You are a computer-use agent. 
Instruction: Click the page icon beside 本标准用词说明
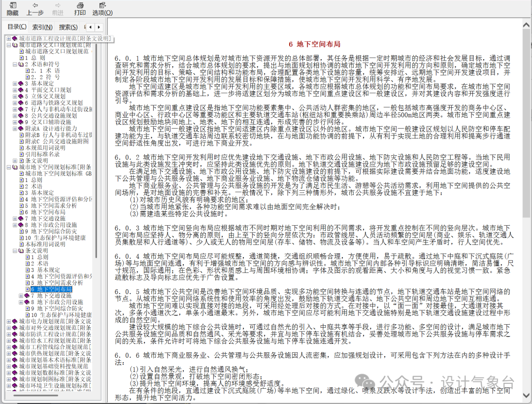pos(22,244)
